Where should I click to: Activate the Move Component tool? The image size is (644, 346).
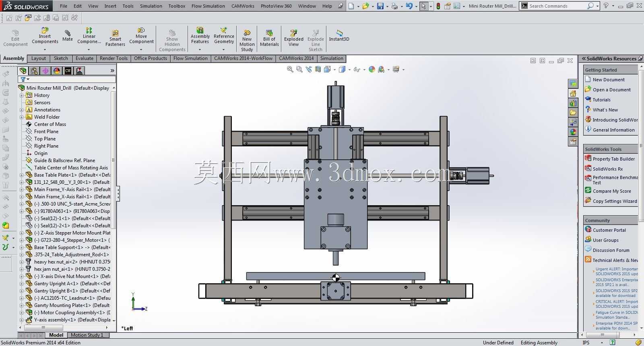[141, 36]
